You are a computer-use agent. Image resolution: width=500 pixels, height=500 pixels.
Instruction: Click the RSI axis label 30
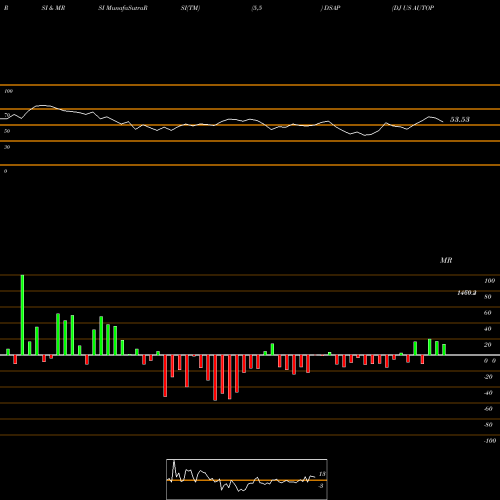coord(7,147)
